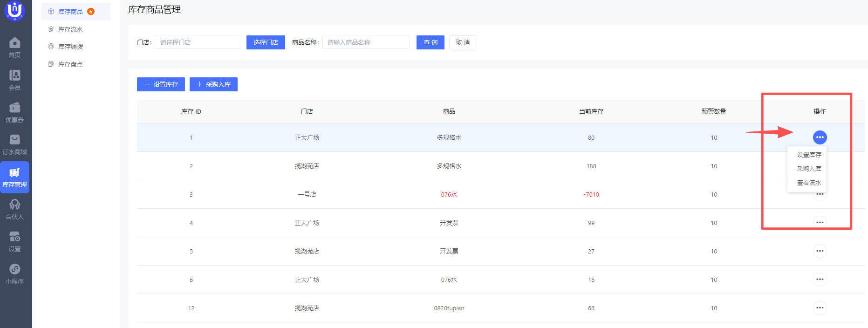Expand actions menu for the 0820tupian row
Image resolution: width=868 pixels, height=328 pixels.
[x=820, y=308]
